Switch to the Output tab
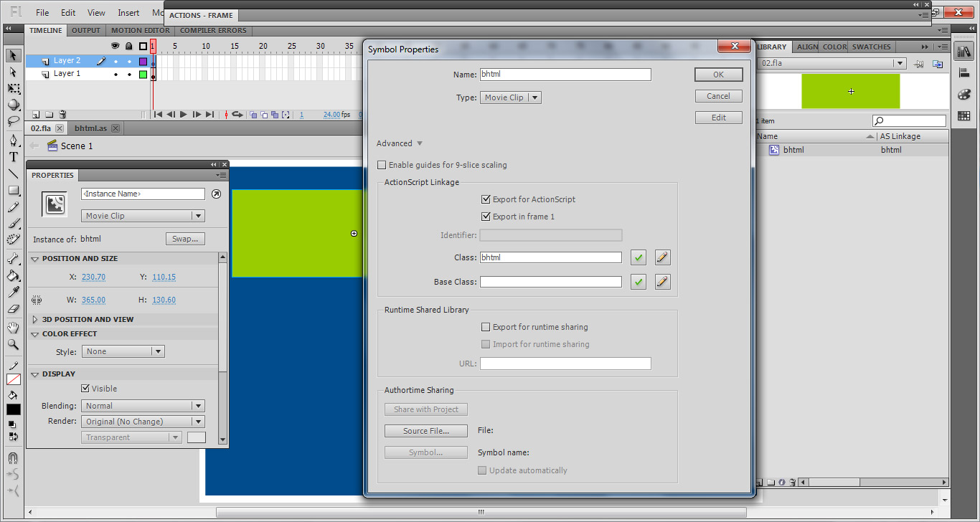This screenshot has width=980, height=522. point(85,30)
